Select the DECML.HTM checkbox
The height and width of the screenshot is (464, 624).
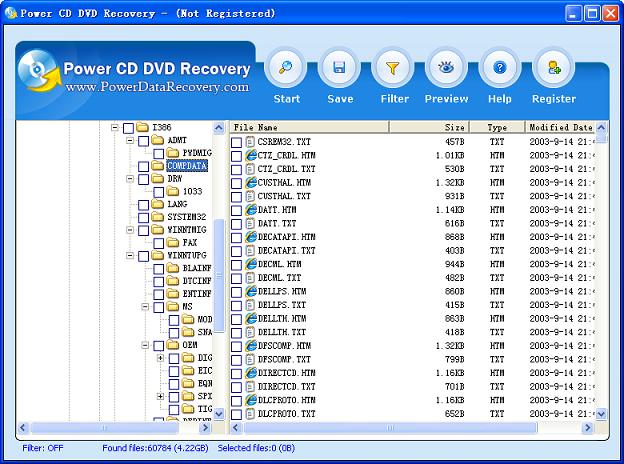coord(236,265)
